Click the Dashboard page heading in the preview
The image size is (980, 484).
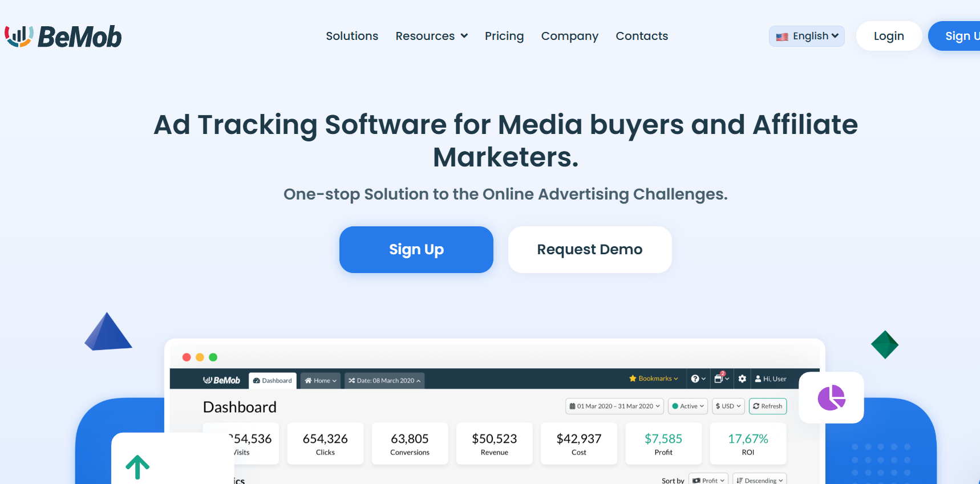pyautogui.click(x=240, y=407)
